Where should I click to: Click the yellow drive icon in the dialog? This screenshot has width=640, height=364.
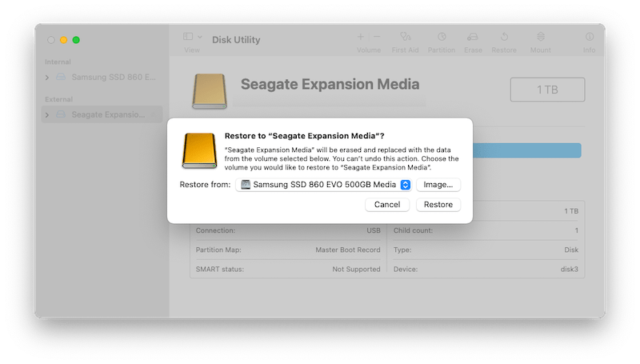click(x=199, y=150)
